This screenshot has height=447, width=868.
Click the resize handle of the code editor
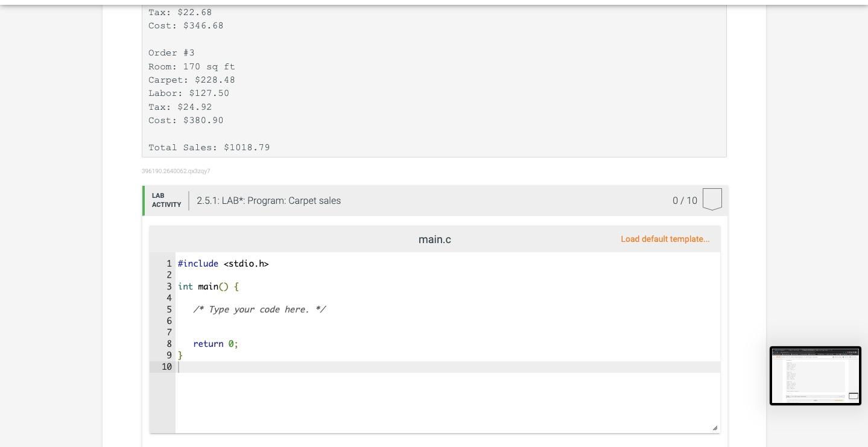tap(715, 427)
